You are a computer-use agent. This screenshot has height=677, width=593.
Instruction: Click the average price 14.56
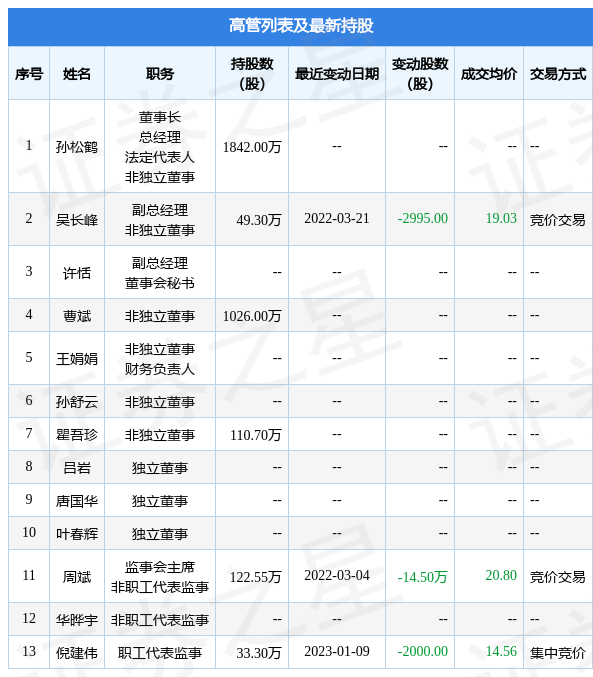click(x=501, y=652)
